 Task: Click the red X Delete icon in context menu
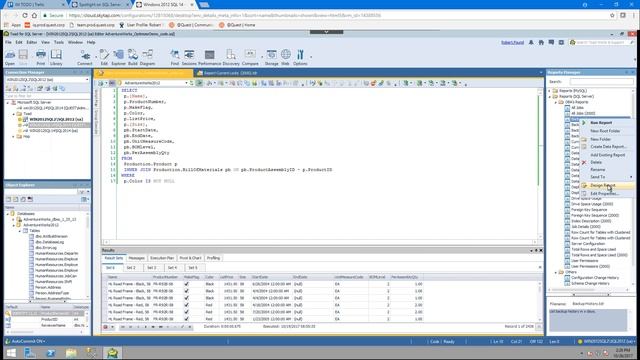coord(584,162)
